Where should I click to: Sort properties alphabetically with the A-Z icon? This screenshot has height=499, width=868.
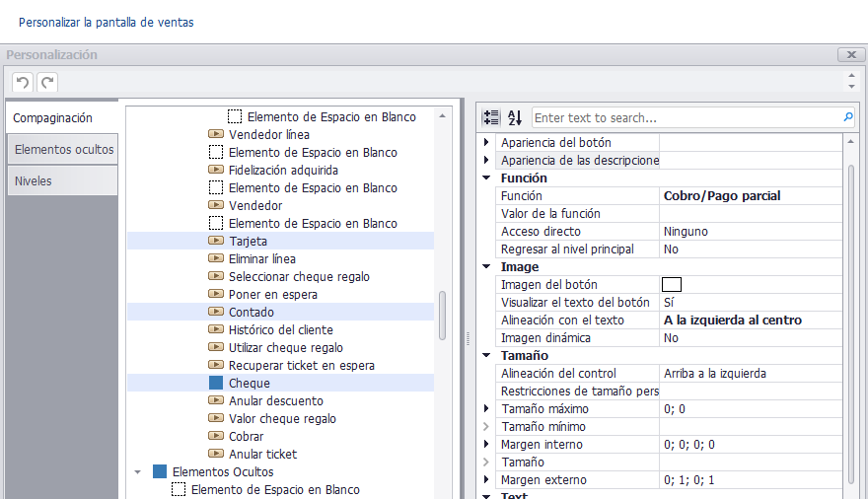click(x=515, y=117)
